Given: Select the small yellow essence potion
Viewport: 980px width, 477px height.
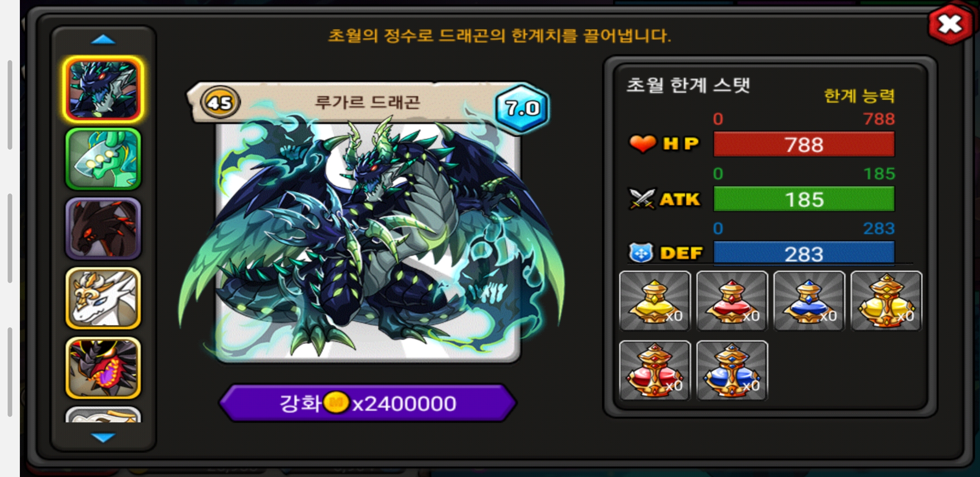Looking at the screenshot, I should click(x=655, y=301).
